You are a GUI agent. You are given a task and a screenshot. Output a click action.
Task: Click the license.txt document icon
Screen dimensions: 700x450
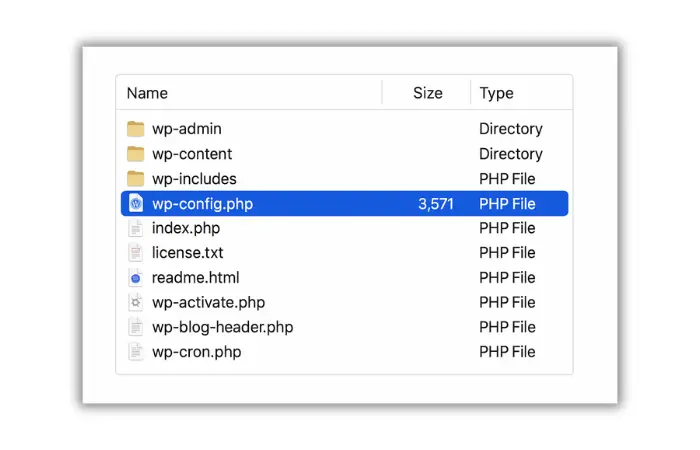click(136, 253)
